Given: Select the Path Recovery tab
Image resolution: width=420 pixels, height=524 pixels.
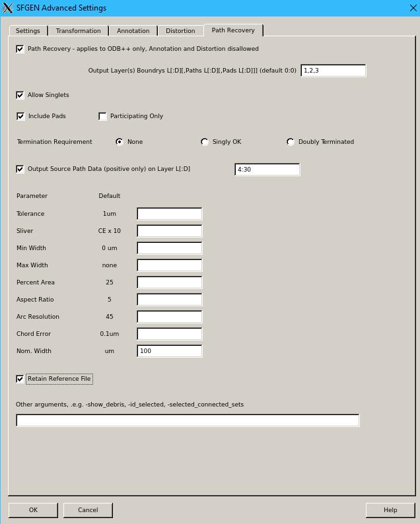Looking at the screenshot, I should point(233,30).
